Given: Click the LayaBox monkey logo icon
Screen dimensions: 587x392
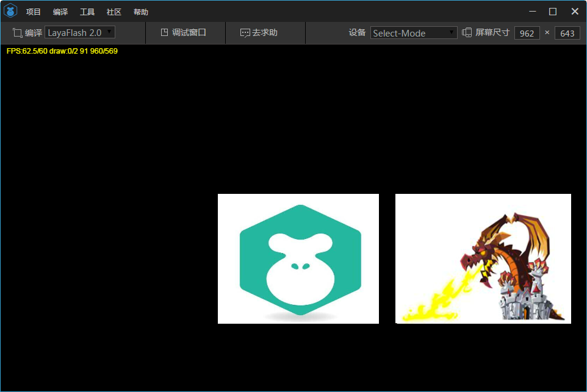Looking at the screenshot, I should [x=10, y=10].
